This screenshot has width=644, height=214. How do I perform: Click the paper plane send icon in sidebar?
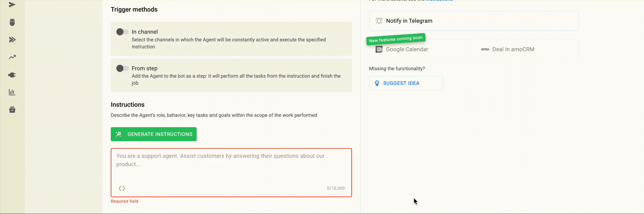coord(12,5)
